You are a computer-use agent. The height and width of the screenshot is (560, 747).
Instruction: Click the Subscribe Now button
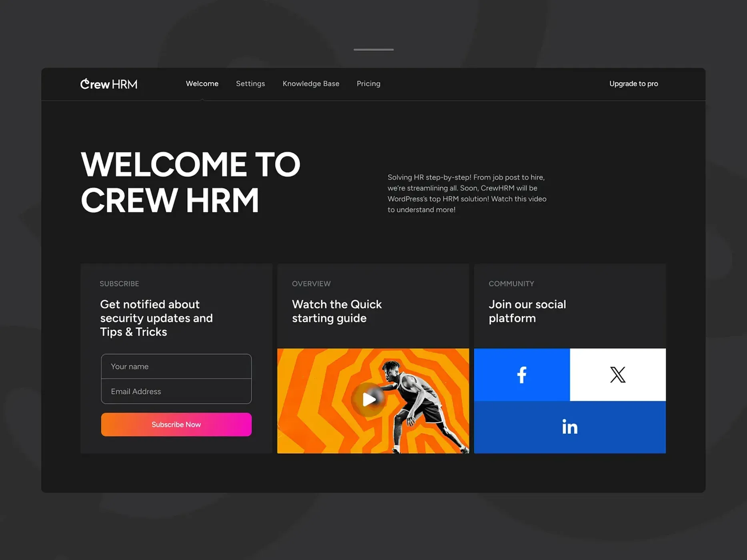point(176,424)
